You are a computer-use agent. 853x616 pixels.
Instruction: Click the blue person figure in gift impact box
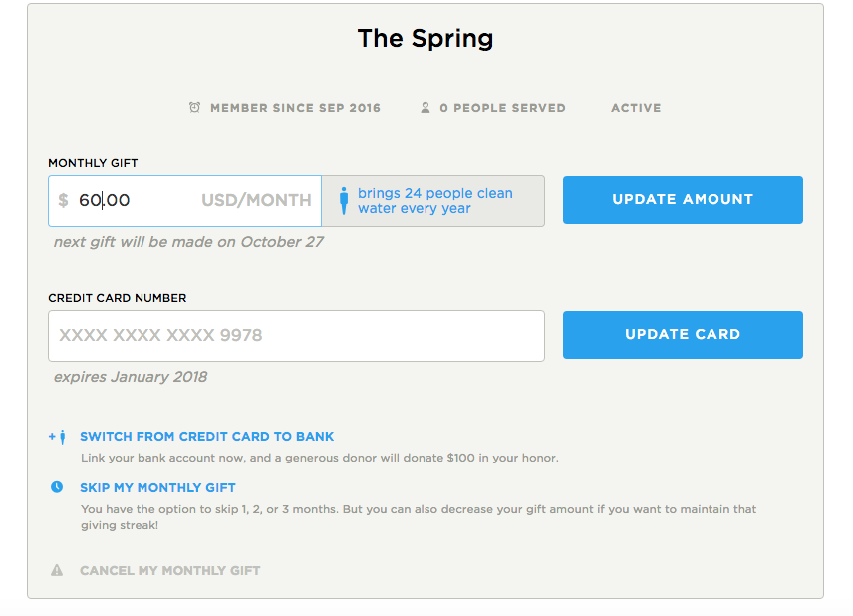(344, 201)
